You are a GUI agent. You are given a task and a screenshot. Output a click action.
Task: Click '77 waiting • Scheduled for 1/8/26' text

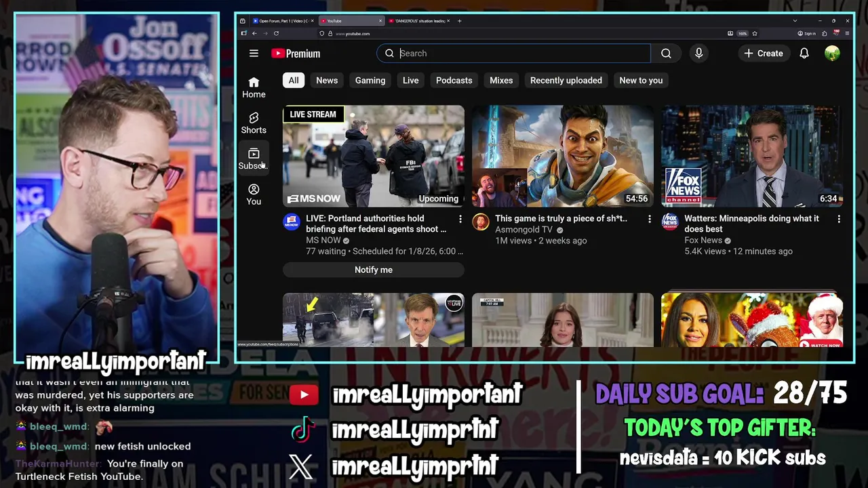pos(384,251)
